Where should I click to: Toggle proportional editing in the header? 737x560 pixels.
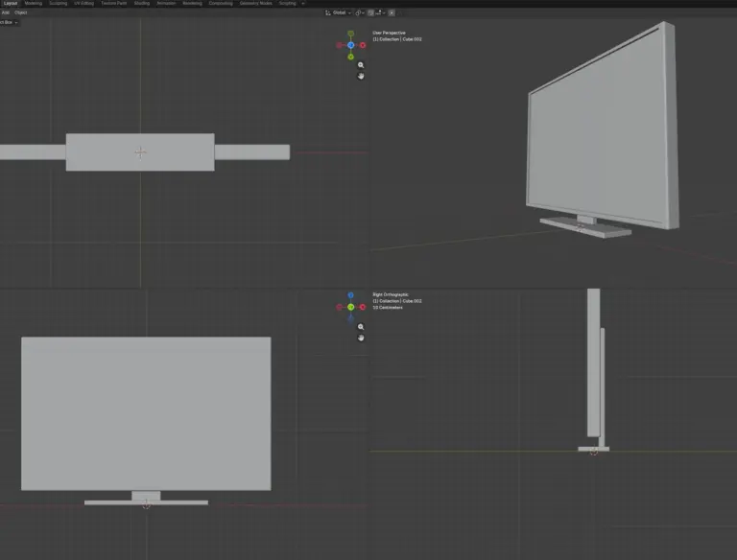click(392, 12)
